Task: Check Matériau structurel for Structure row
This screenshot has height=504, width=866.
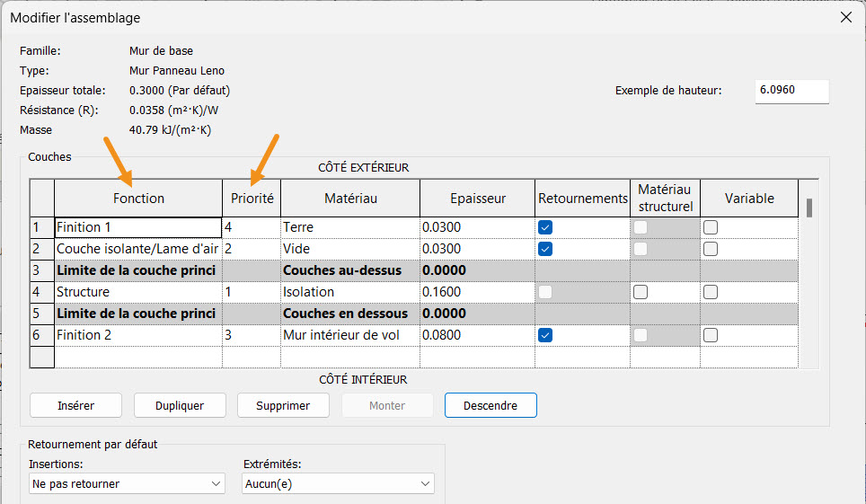Action: pyautogui.click(x=641, y=292)
